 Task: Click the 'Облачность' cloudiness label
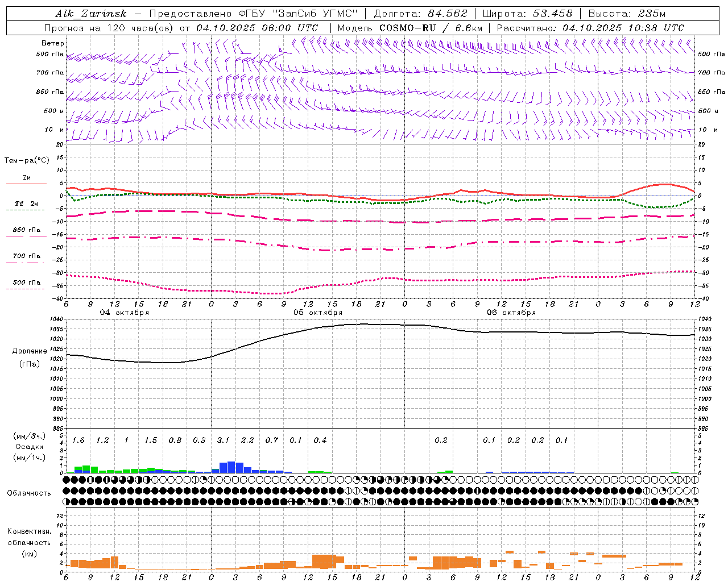click(x=29, y=493)
